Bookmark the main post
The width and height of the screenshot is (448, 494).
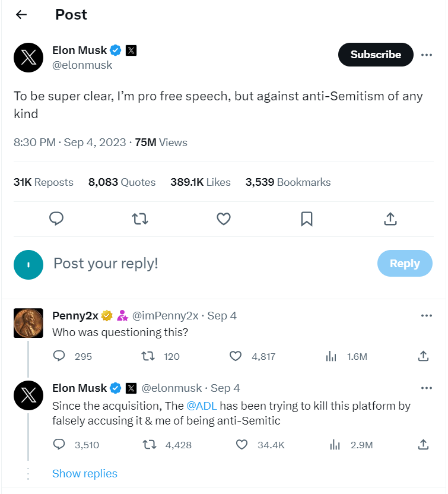pos(307,219)
